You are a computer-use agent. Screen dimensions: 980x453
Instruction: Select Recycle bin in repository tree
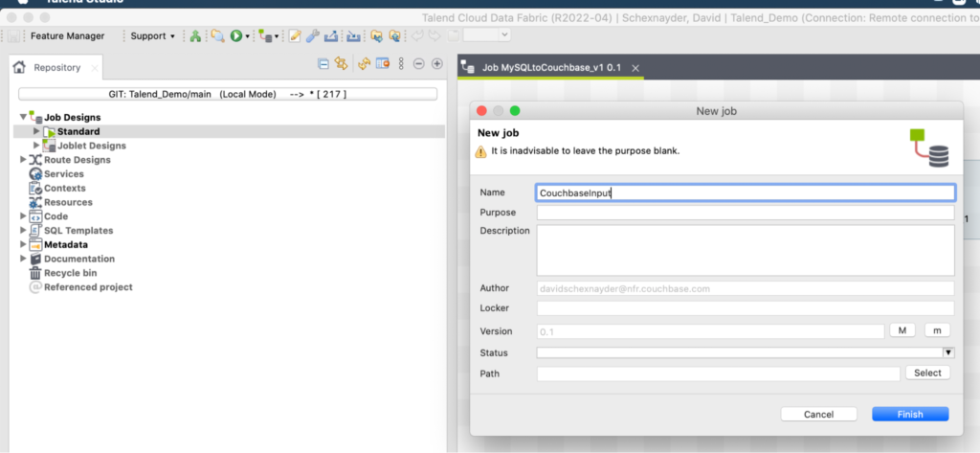coord(71,273)
